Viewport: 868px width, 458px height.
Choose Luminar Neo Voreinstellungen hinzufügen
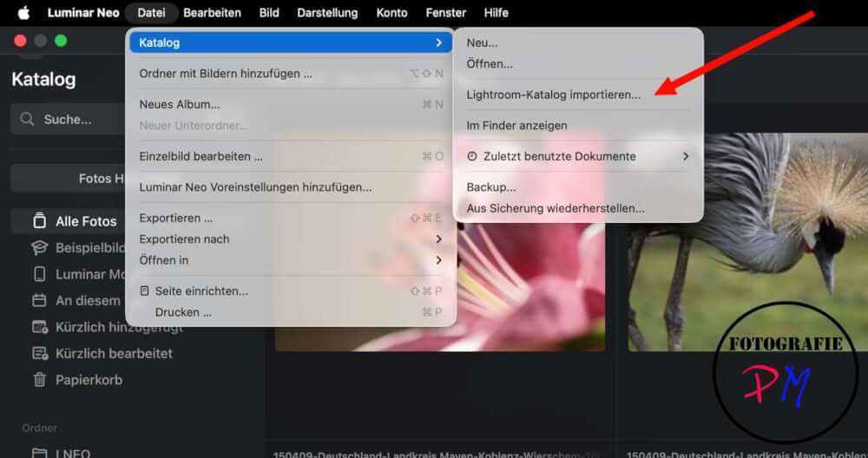coord(291,187)
